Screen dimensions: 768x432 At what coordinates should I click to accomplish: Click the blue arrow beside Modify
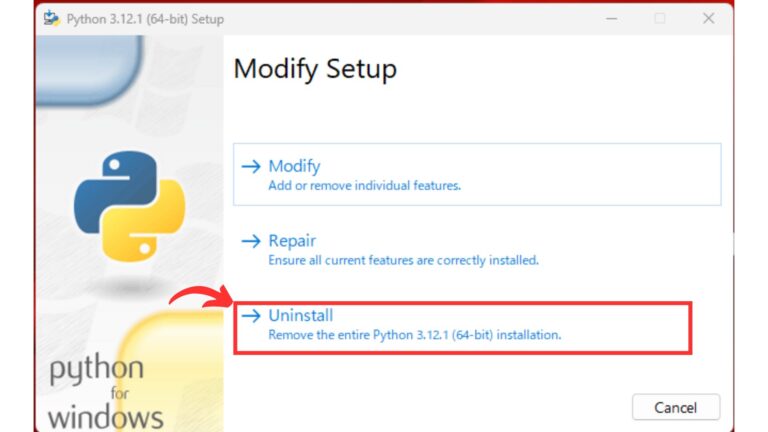pos(251,166)
